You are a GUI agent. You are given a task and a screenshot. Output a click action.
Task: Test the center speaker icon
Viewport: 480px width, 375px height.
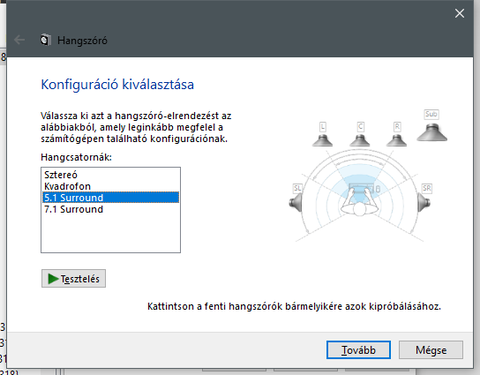click(360, 140)
